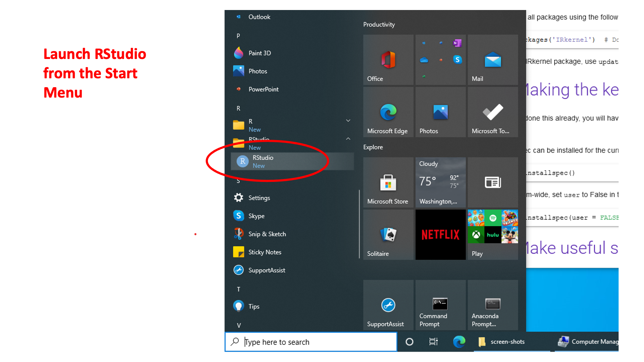Open the Anaconda Prompt tile
Screen dimensions: 644x362
pyautogui.click(x=493, y=305)
